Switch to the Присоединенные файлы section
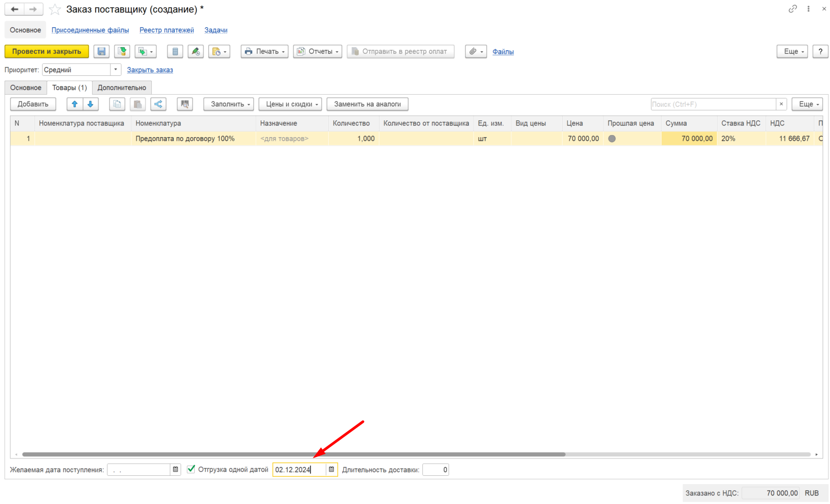The width and height of the screenshot is (830, 504). pos(90,30)
